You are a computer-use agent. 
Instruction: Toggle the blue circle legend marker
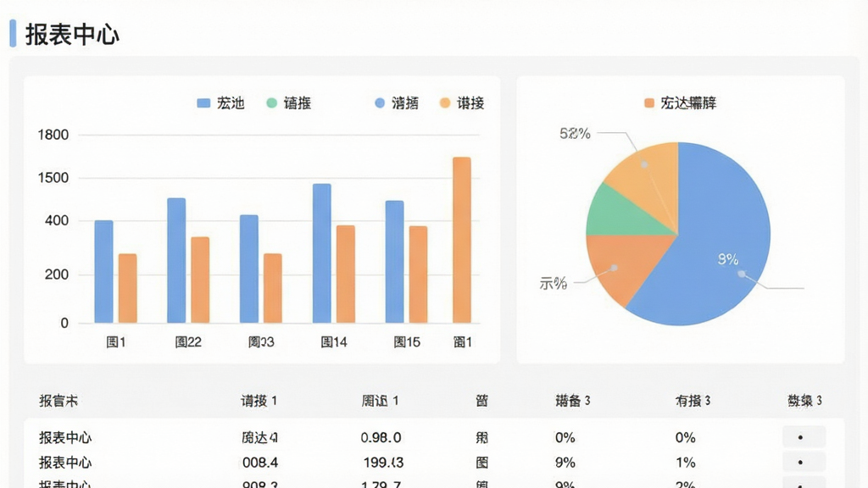(380, 103)
